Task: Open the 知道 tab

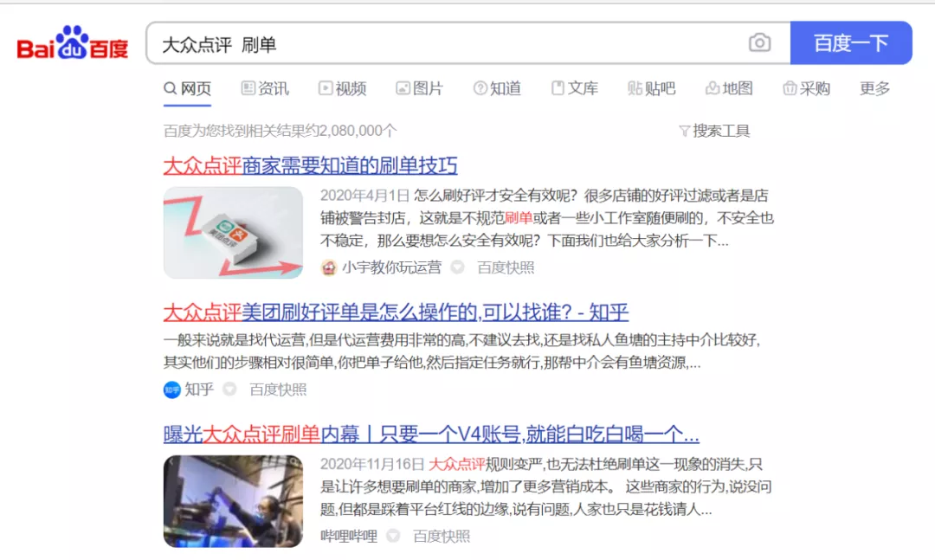Action: (497, 89)
